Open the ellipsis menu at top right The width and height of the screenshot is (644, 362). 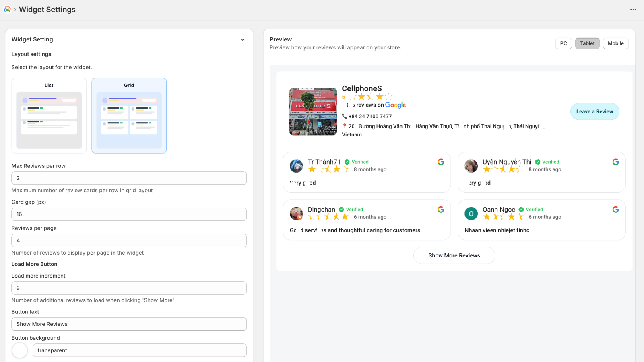(x=633, y=9)
